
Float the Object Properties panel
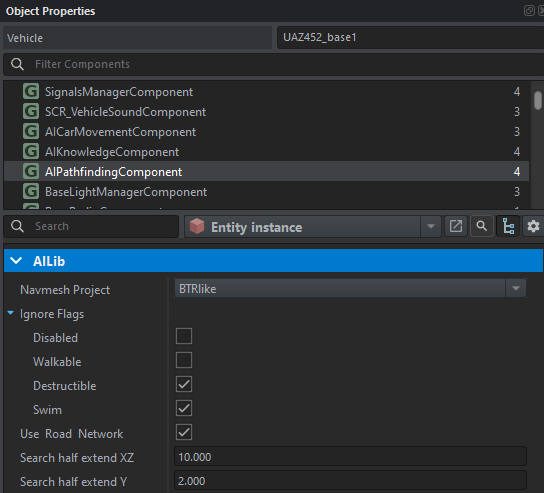(529, 11)
